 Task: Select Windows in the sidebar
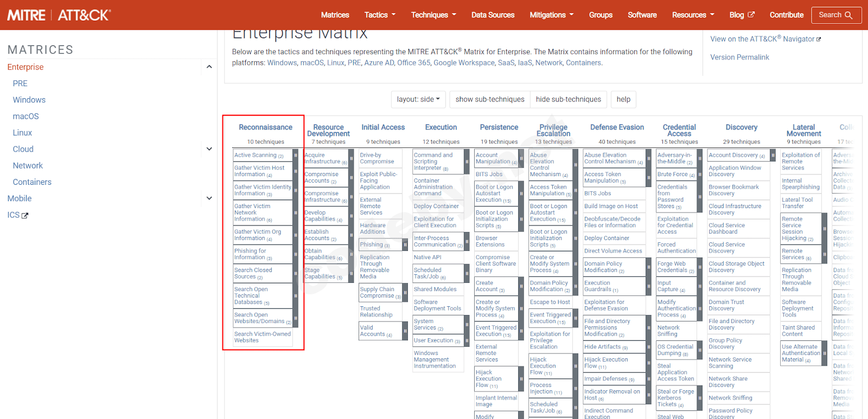point(29,100)
